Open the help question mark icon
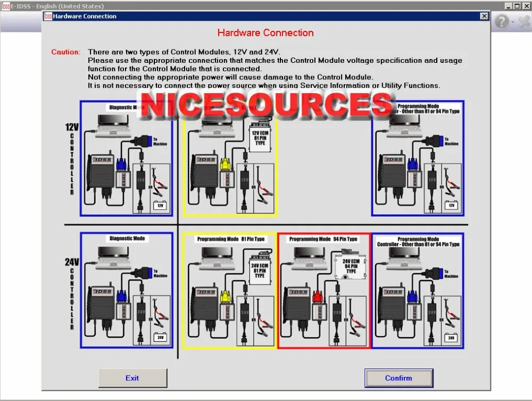532x401 pixels. click(x=502, y=22)
